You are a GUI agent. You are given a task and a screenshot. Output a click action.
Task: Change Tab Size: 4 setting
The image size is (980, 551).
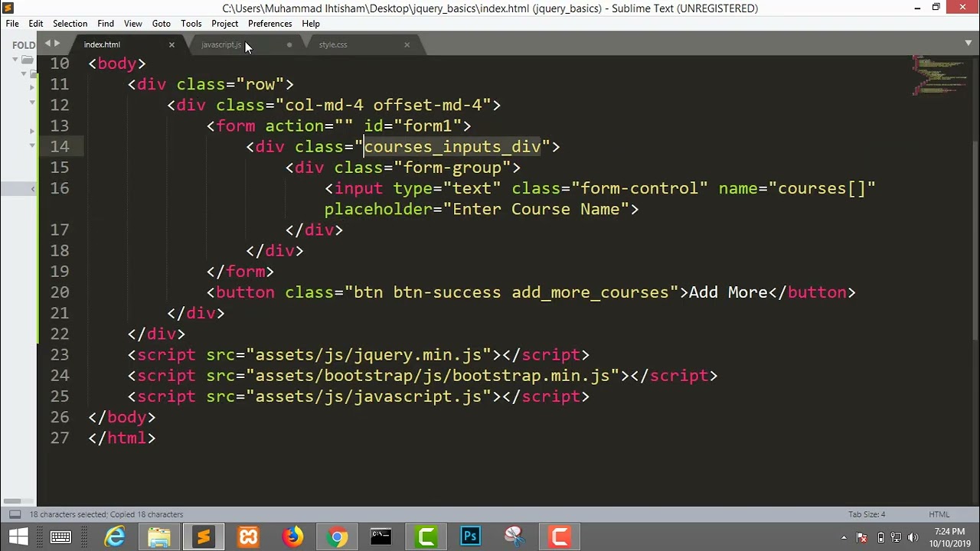[x=867, y=514]
